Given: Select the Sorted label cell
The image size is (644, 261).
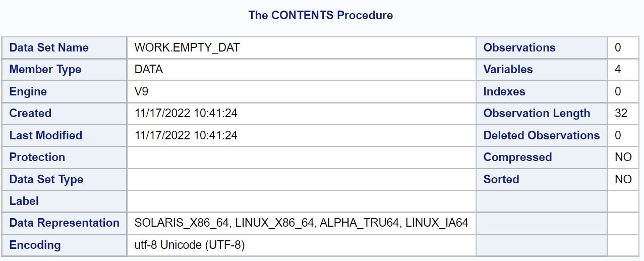Looking at the screenshot, I should [542, 179].
